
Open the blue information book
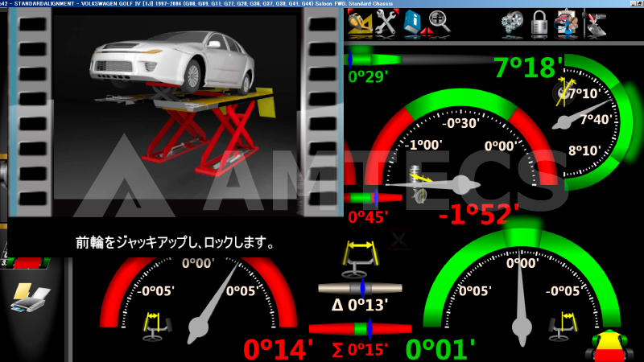[412, 23]
